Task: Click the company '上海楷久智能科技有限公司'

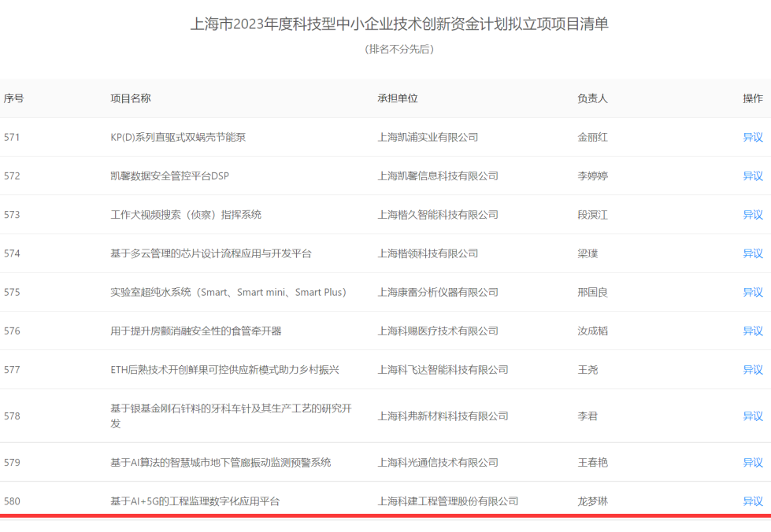Action: click(438, 215)
